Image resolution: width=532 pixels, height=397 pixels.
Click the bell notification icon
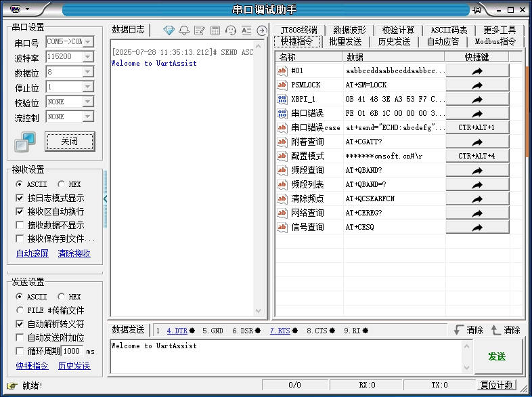tap(184, 30)
